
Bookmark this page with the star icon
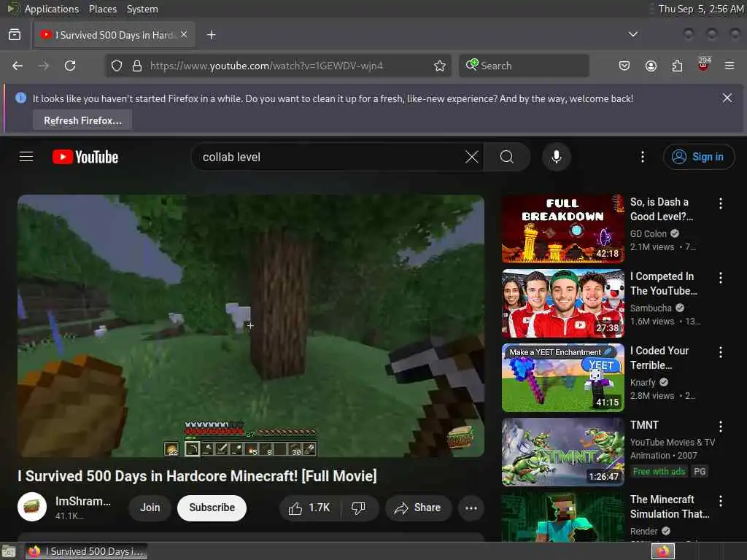(x=440, y=66)
